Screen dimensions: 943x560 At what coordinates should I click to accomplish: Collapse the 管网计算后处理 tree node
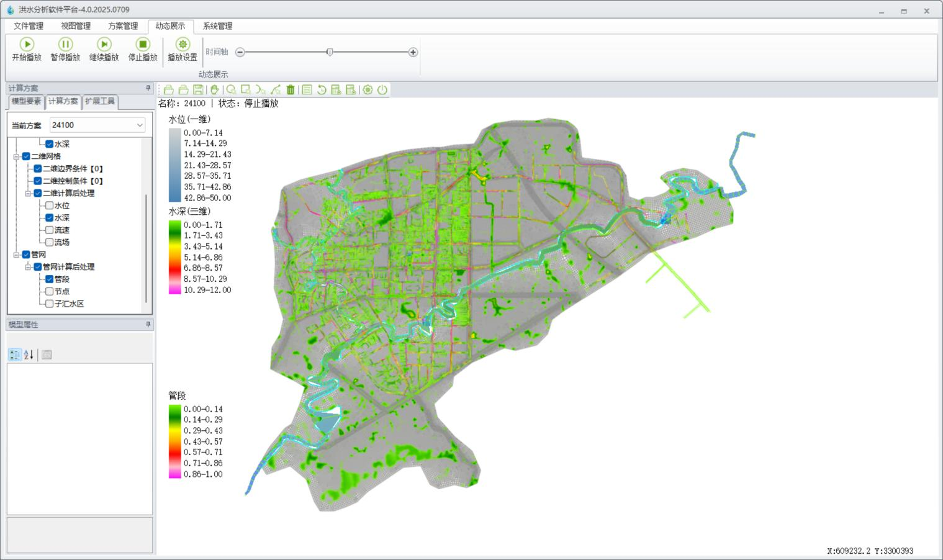tap(28, 267)
